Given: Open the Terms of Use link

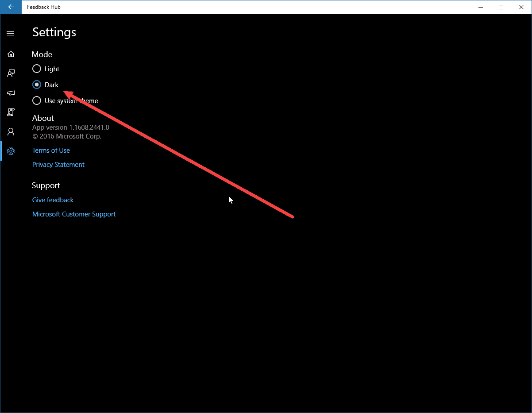Looking at the screenshot, I should [51, 151].
